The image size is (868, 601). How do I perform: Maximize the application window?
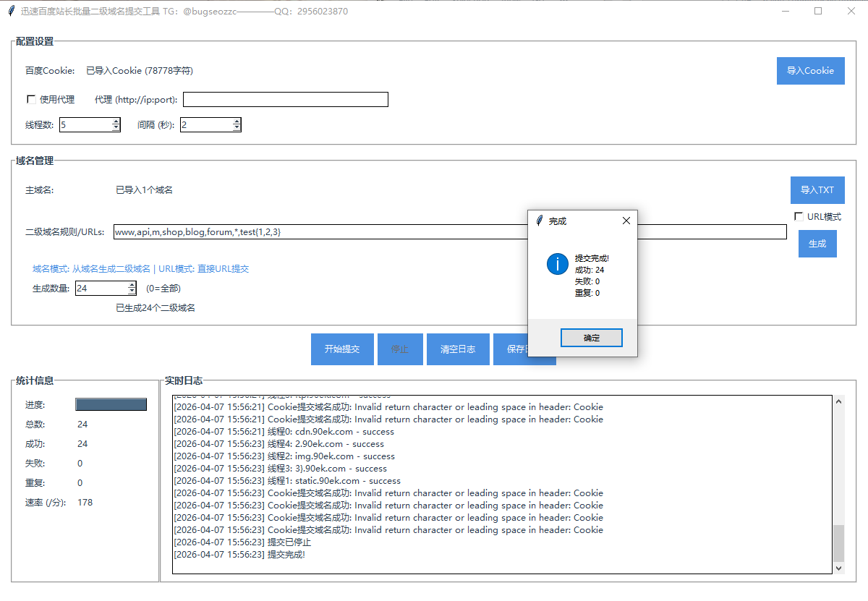(818, 12)
